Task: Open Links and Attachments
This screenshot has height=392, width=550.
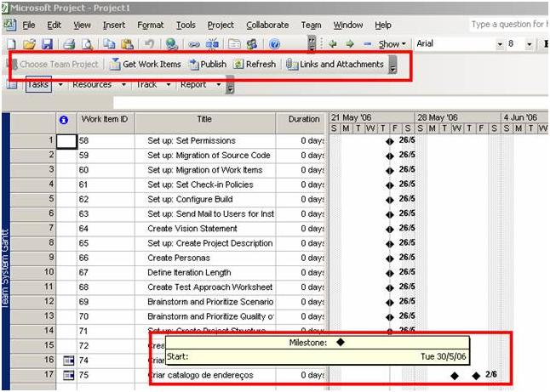Action: tap(334, 65)
